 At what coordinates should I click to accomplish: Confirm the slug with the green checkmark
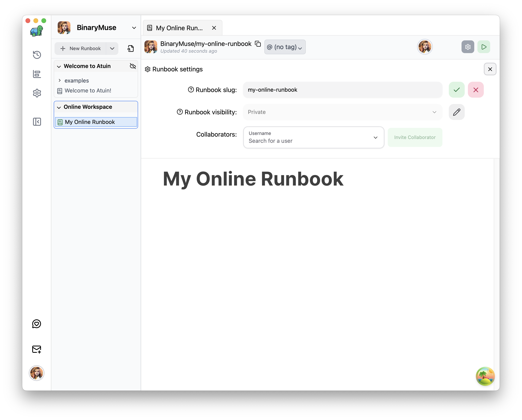coord(456,89)
